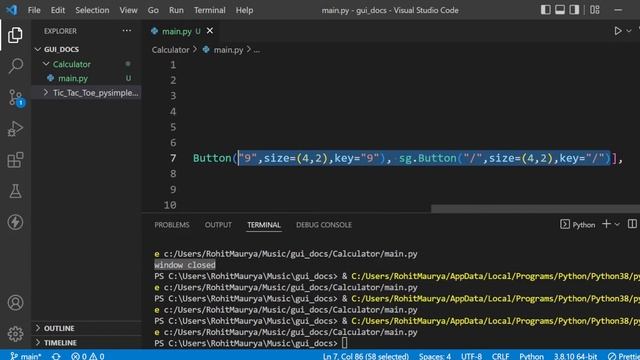Screen dimensions: 640x360
Task: Open the Accounts menu
Action: pos(15,303)
